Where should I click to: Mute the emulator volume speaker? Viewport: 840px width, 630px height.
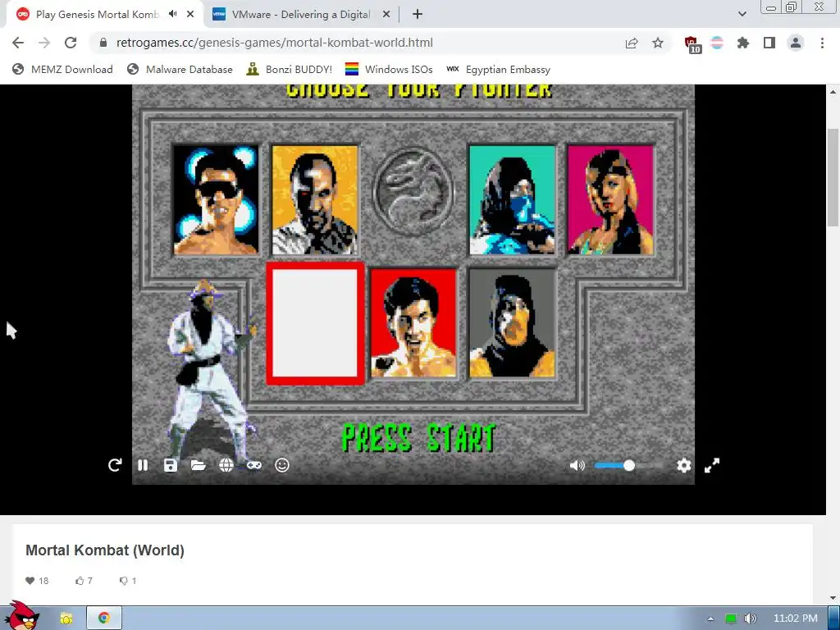pos(577,466)
